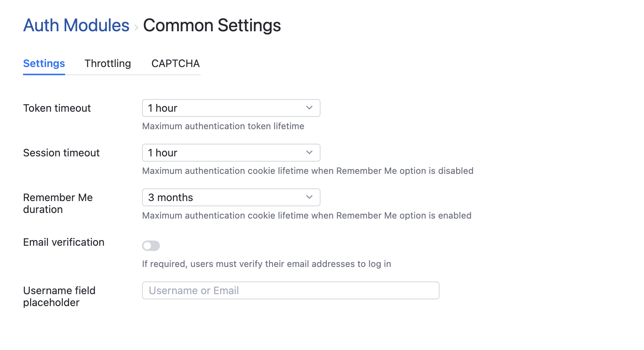This screenshot has width=644, height=350.
Task: Open the Token timeout dropdown showing 1 hour
Action: [231, 108]
